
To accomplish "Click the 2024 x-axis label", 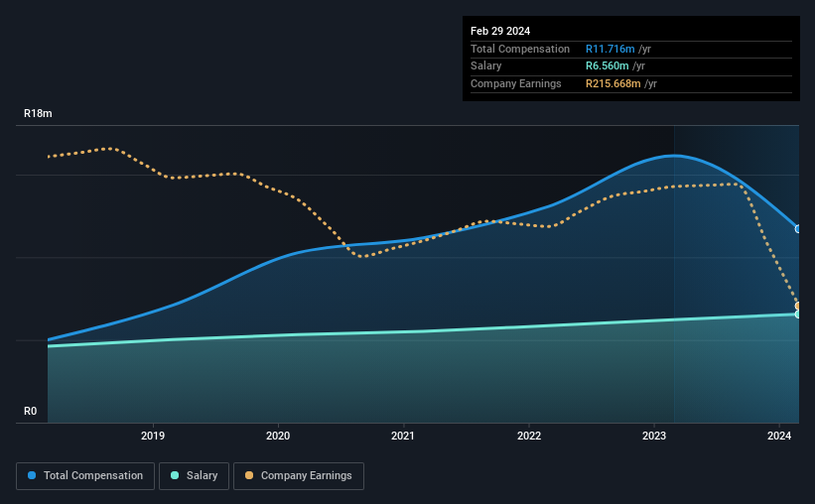I will click(779, 436).
